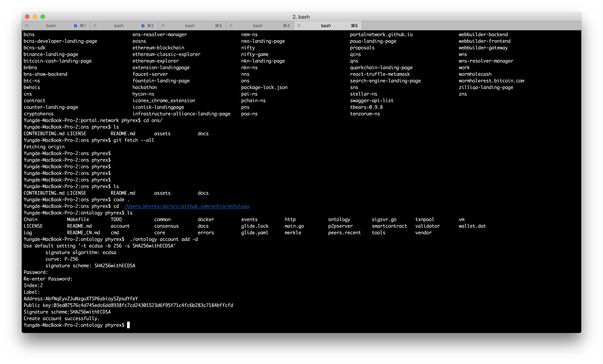Click blue activity dot on tab ⌘2
The image size is (603, 364).
pyautogui.click(x=143, y=26)
